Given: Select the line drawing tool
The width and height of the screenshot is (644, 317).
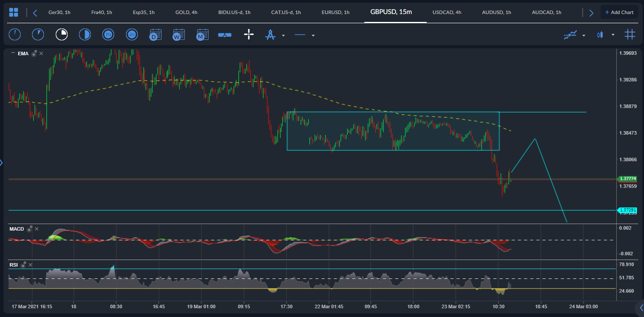Looking at the screenshot, I should point(300,35).
